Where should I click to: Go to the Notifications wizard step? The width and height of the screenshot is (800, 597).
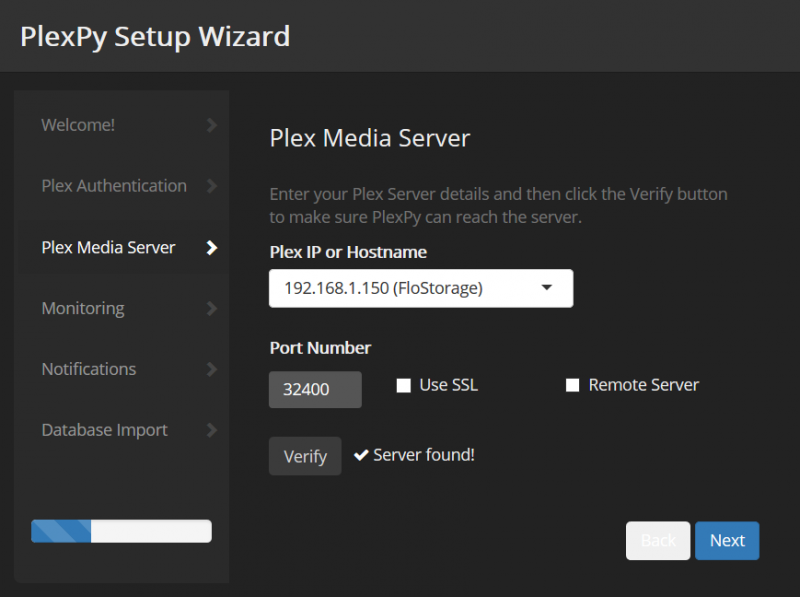(x=88, y=369)
